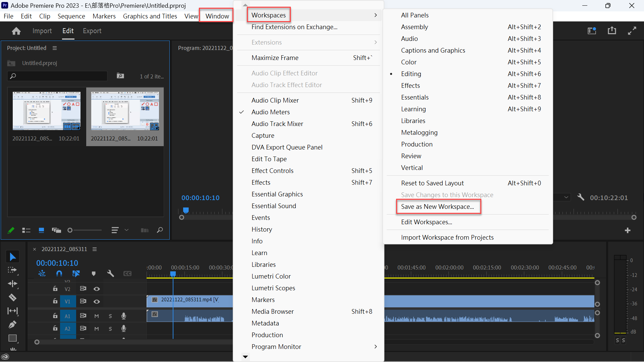This screenshot has height=362, width=644.
Task: Open Project panel hamburger menu
Action: pos(55,48)
